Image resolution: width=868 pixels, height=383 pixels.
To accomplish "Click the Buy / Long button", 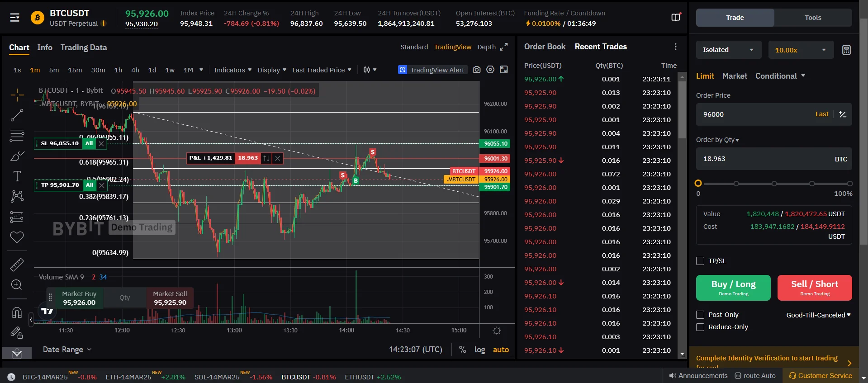I will [733, 288].
